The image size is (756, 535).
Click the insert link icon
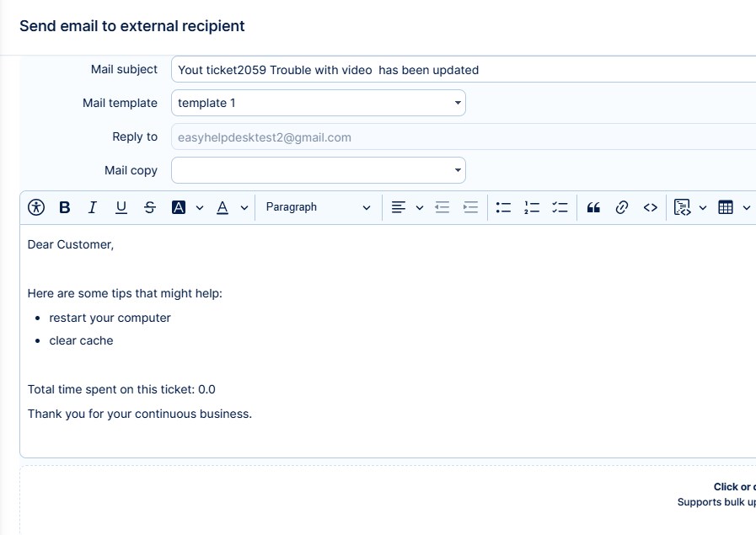[x=622, y=207]
